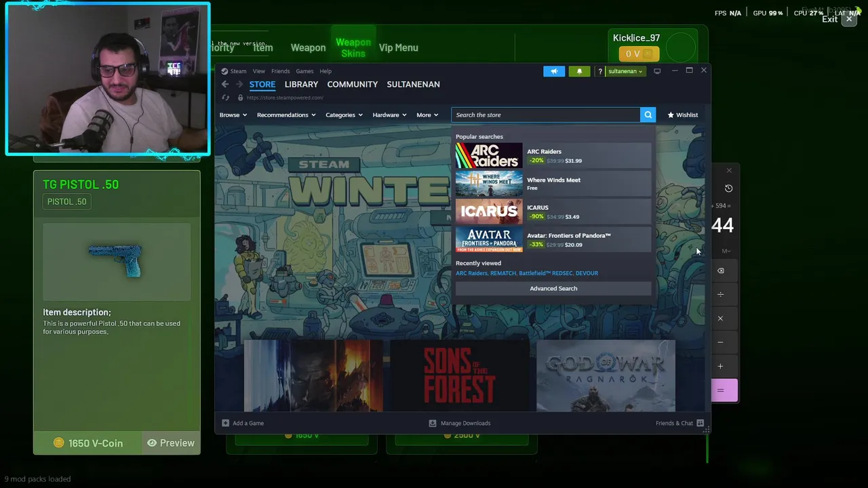
Task: Expand the Browse dropdown
Action: point(233,115)
